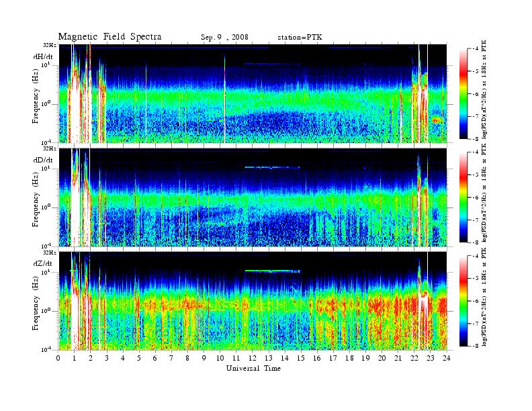The image size is (532, 411).
Task: Click hour tick label "13" on the time axis
Action: (269, 358)
